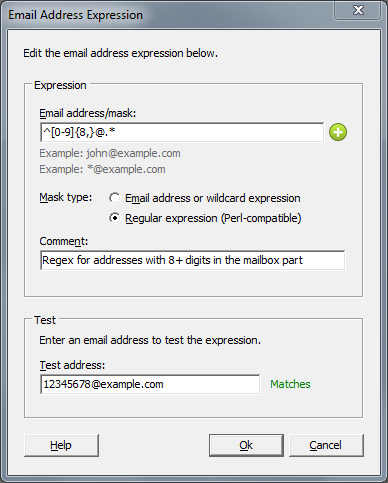This screenshot has height=483, width=388.
Task: Close the Email Address Expression dialog
Action: (x=358, y=10)
